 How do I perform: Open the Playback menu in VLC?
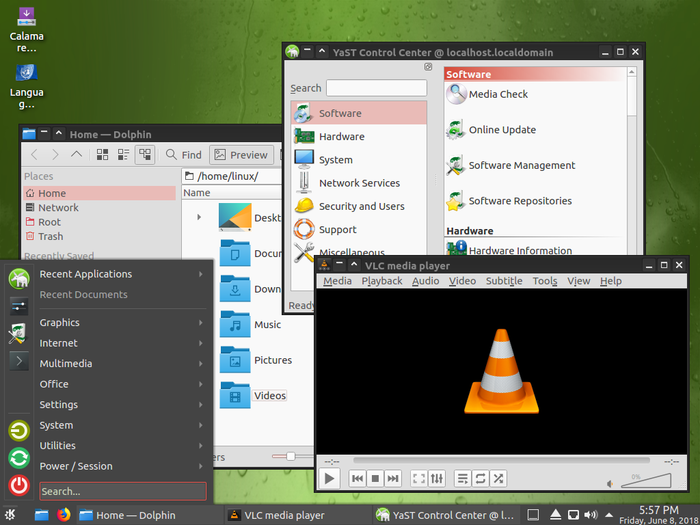(x=381, y=281)
